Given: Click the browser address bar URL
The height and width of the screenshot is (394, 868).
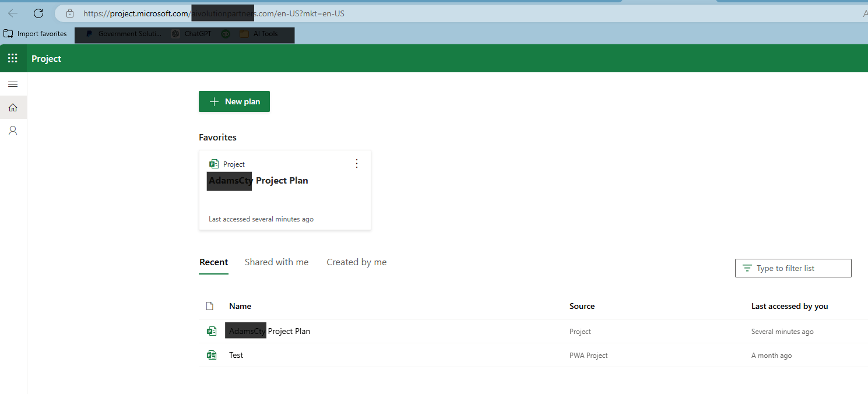Looking at the screenshot, I should pos(214,13).
